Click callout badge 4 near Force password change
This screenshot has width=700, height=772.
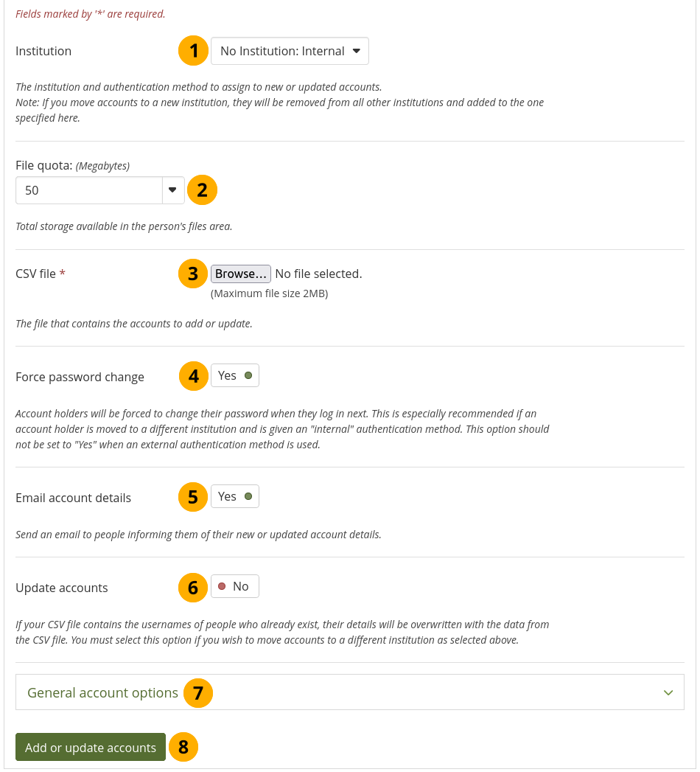[193, 376]
